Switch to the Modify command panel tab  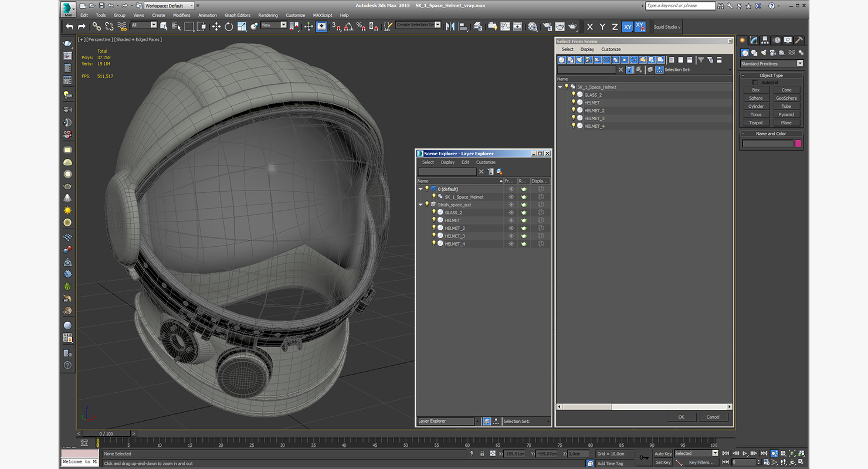pos(754,40)
